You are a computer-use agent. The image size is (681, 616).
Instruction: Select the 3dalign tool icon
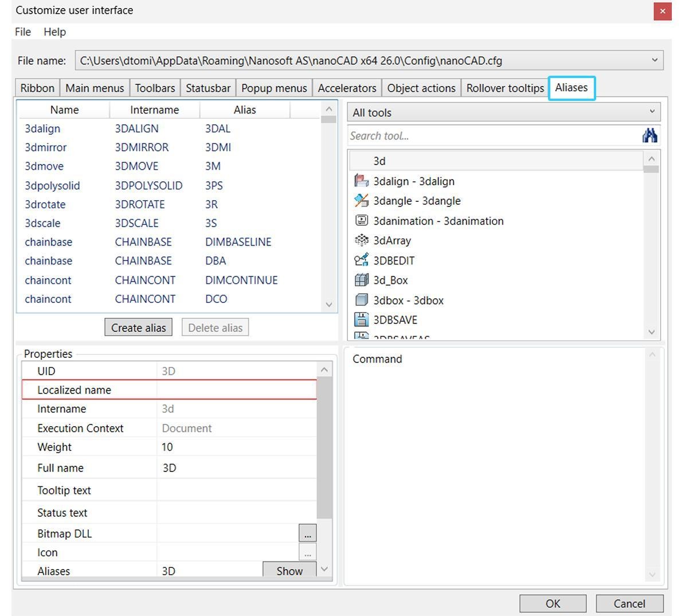(x=361, y=181)
